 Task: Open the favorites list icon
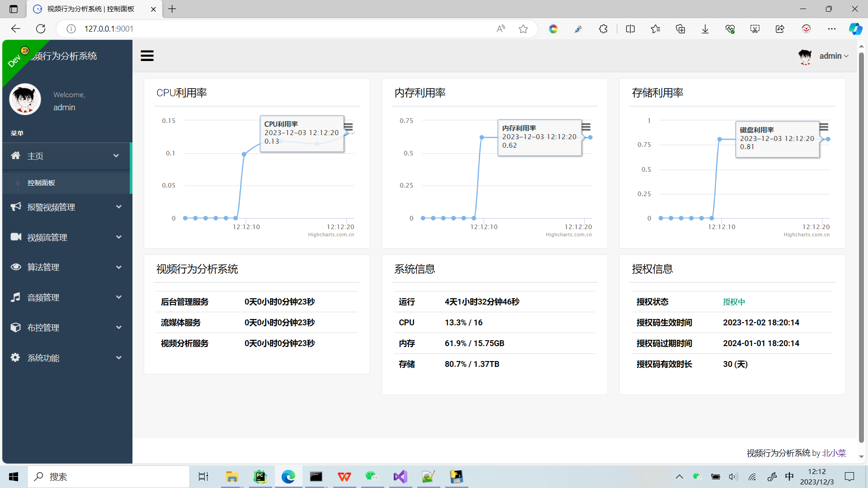pyautogui.click(x=656, y=29)
